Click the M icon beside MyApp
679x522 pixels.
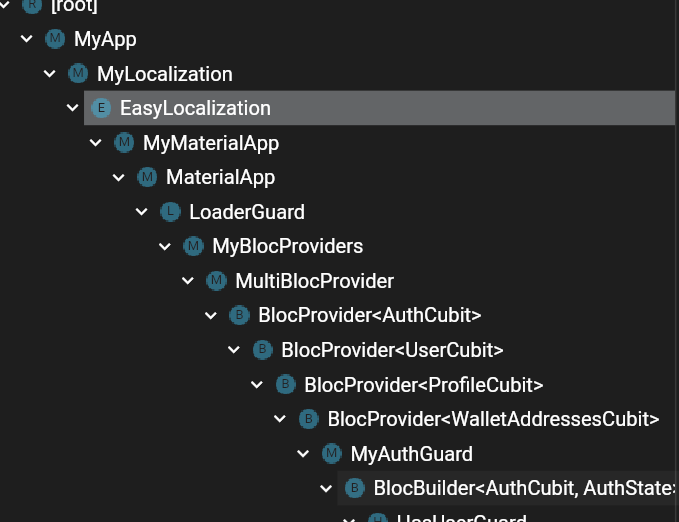click(x=55, y=39)
